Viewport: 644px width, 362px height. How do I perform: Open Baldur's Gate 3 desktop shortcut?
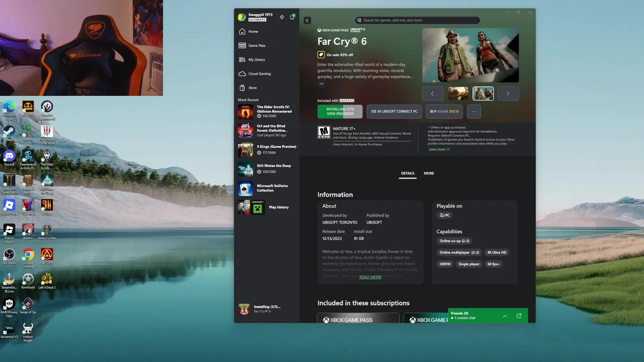click(47, 233)
